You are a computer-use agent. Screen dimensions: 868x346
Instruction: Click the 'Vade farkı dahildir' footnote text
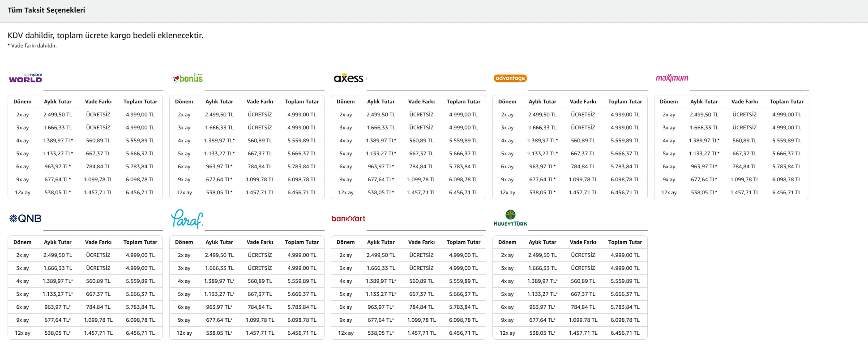point(34,46)
